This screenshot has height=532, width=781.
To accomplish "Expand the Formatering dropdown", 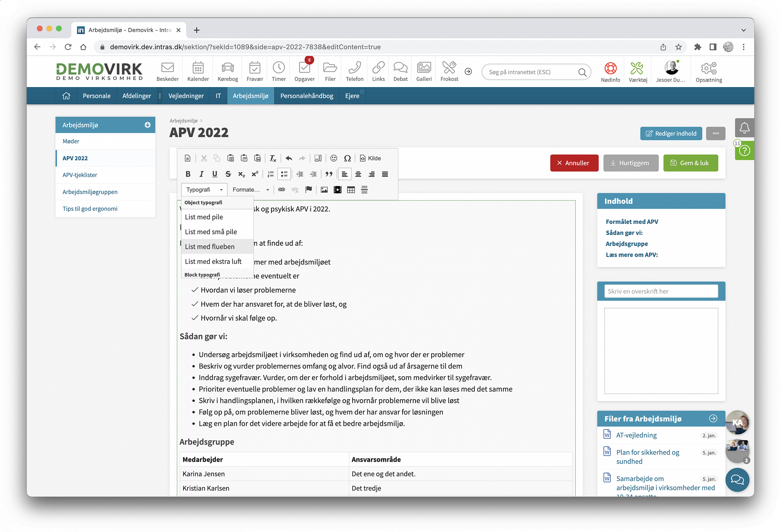I will [251, 190].
